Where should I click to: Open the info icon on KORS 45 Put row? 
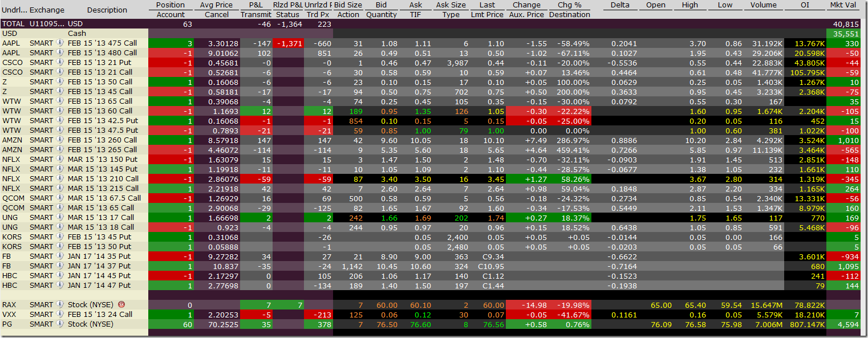[60, 237]
